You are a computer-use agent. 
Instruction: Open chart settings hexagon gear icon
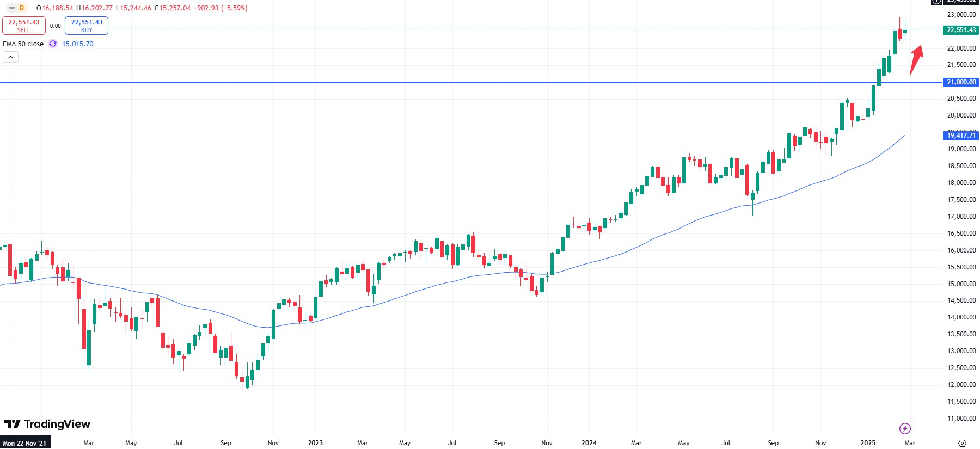[962, 443]
